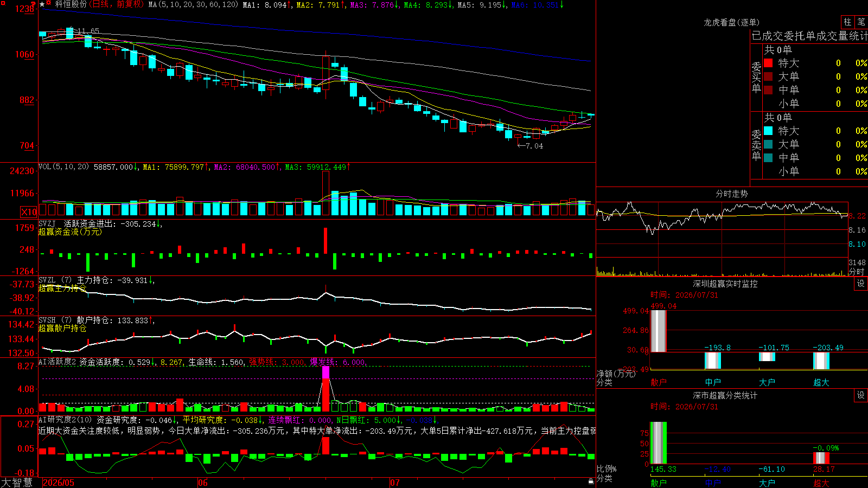Click the 145.33 散户 bar in 深市超赢分类统计
868x488 pixels.
659,443
